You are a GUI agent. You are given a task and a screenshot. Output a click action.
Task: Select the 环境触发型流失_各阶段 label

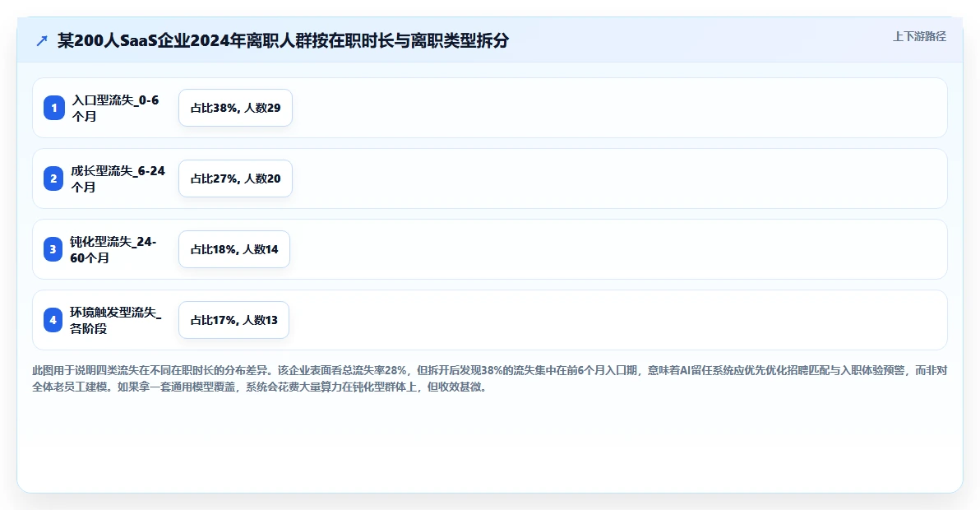(x=116, y=320)
